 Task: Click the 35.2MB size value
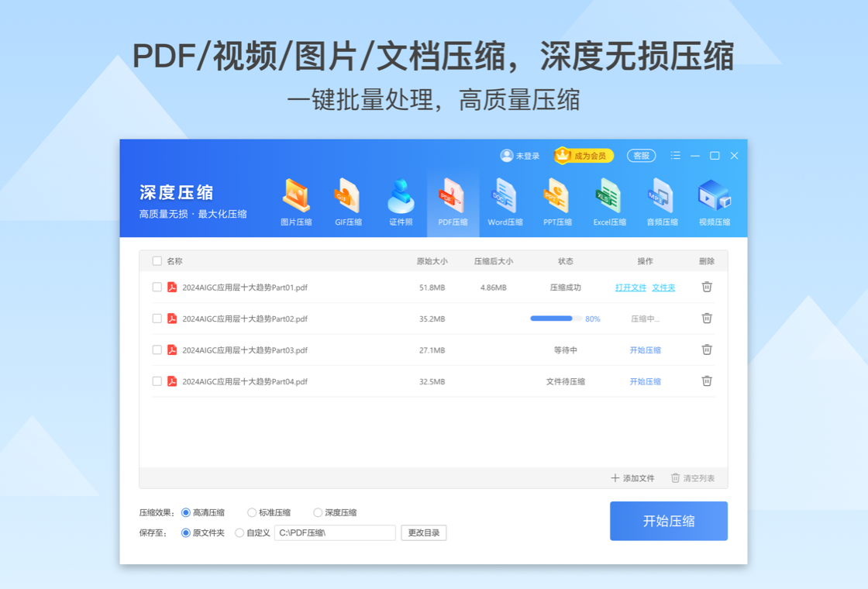coord(432,319)
